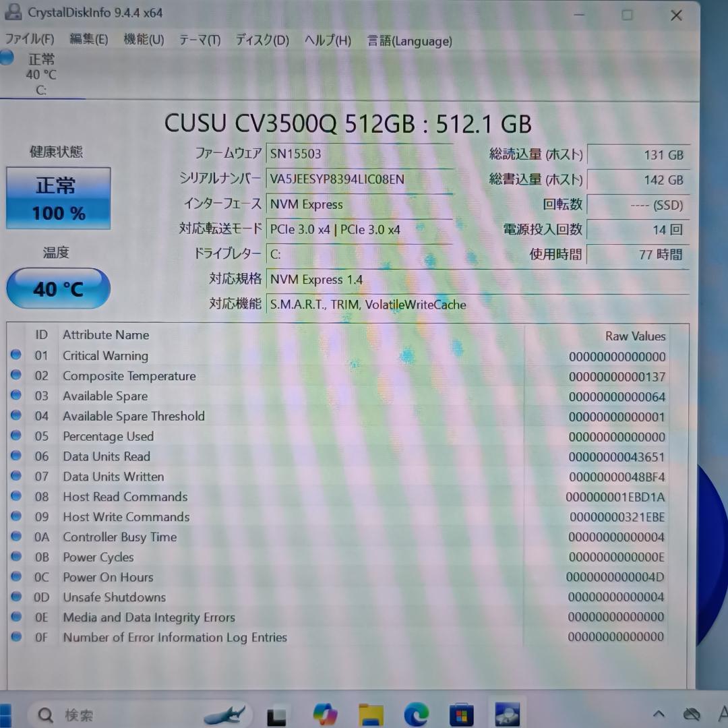
Task: Select the Unsafe Shutdowns attribute name
Action: (114, 597)
